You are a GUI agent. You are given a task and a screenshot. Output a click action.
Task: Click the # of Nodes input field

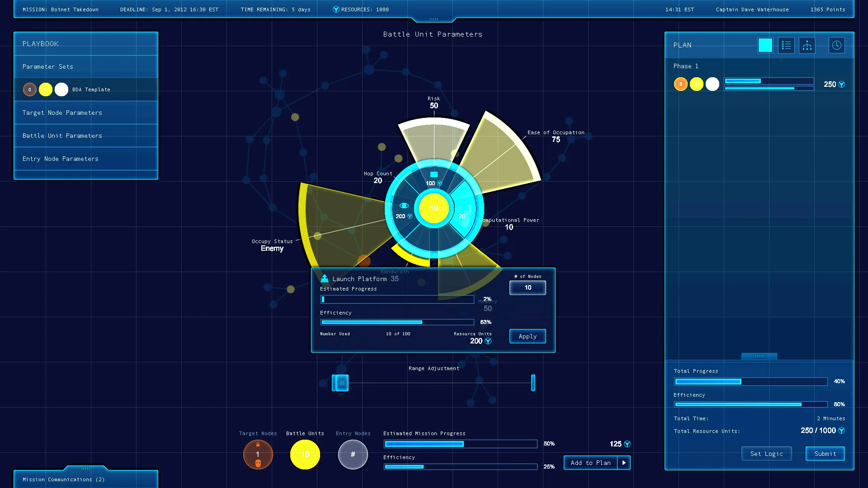point(528,287)
